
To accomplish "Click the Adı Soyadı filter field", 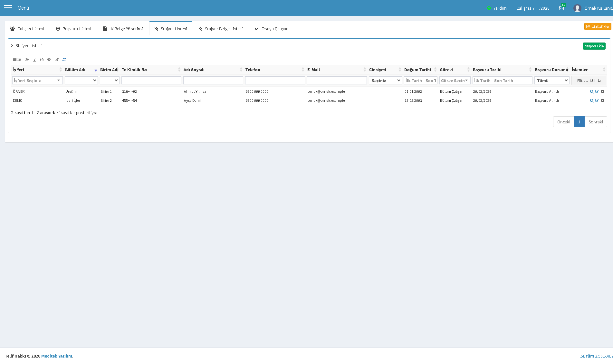I will [x=213, y=81].
